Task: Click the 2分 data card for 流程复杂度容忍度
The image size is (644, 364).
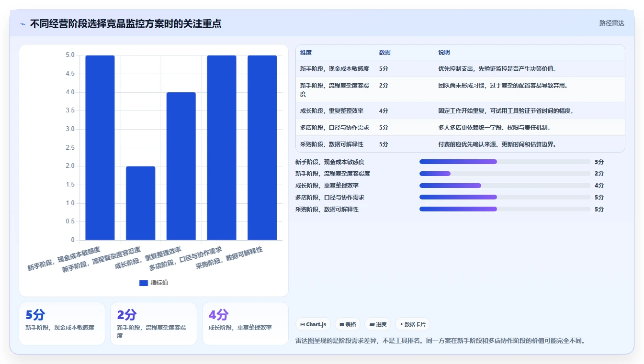Action: pyautogui.click(x=154, y=323)
